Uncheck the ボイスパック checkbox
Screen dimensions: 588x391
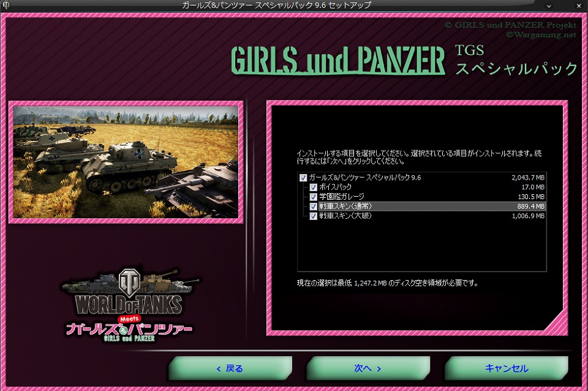click(x=312, y=186)
